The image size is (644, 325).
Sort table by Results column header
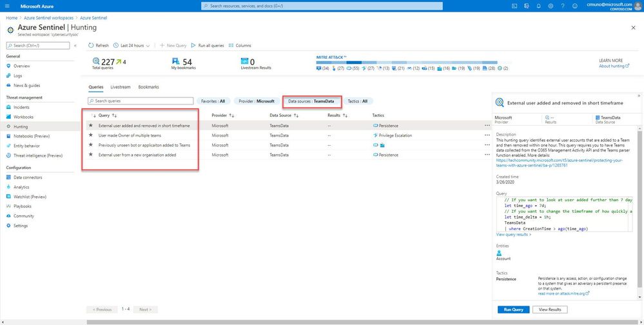click(x=337, y=115)
